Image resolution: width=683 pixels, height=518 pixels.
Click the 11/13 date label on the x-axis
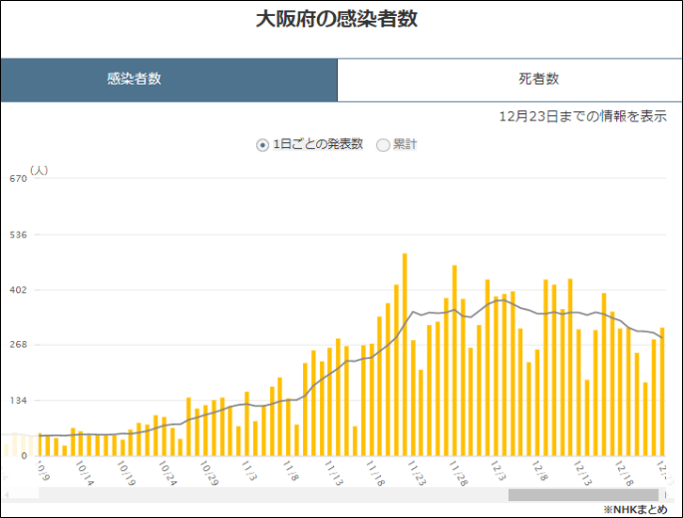(x=334, y=473)
